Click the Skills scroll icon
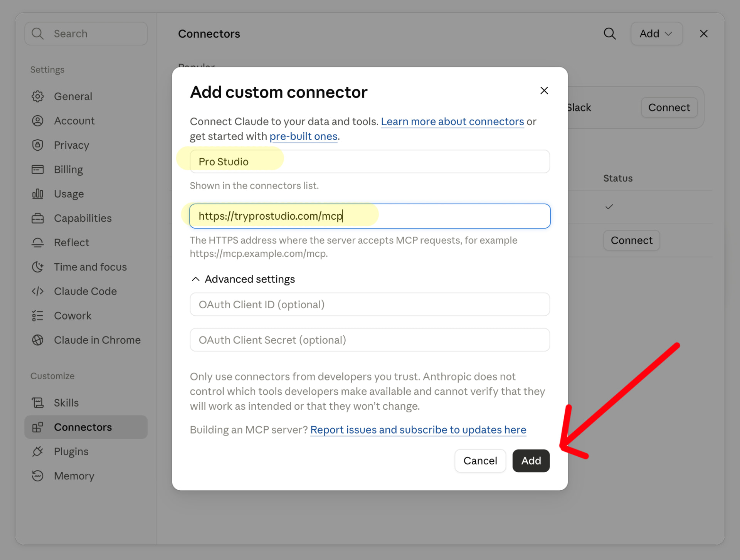This screenshot has height=560, width=740. click(37, 403)
